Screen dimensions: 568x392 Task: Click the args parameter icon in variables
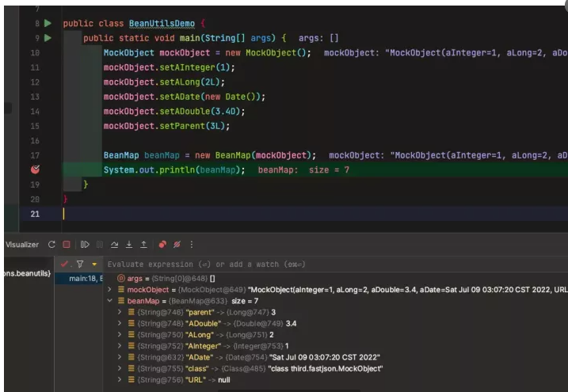121,278
